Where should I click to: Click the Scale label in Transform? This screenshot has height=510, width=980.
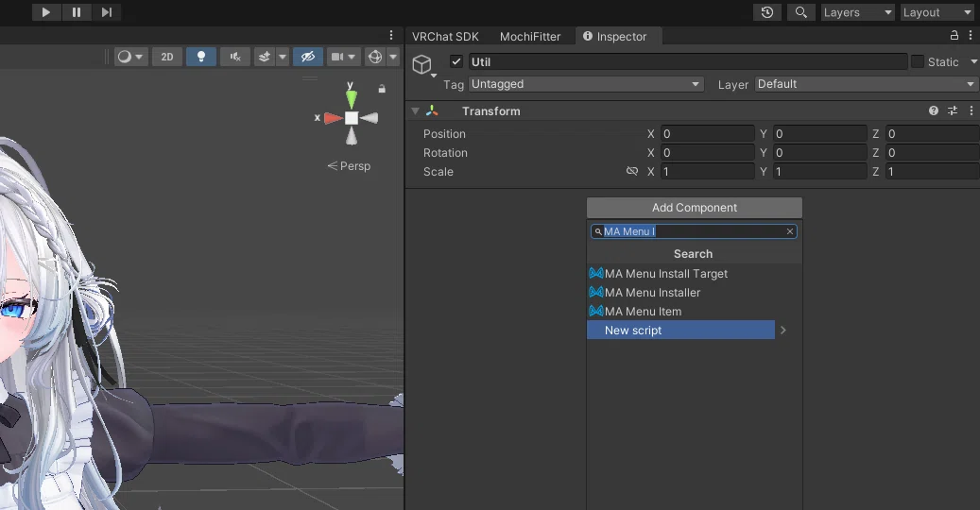coord(438,172)
